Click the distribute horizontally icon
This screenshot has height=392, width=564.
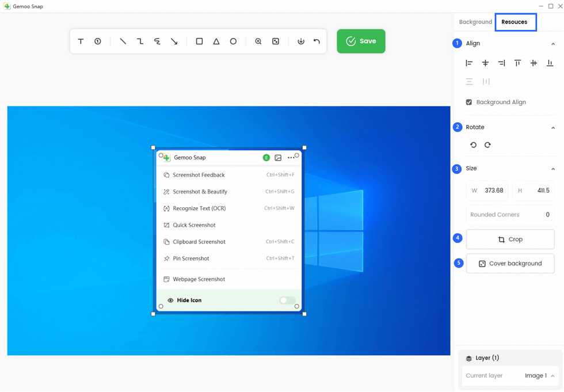pyautogui.click(x=486, y=82)
